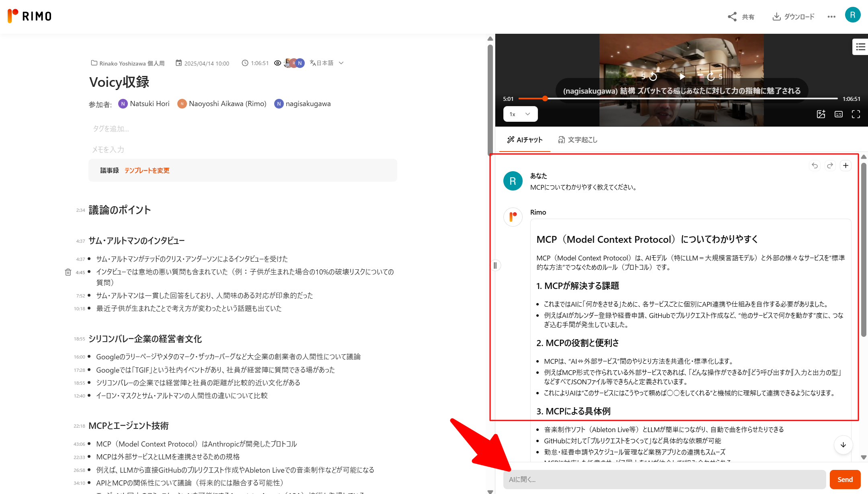Rewind video 5 seconds
Viewport: 868px width, 494px height.
pos(653,76)
